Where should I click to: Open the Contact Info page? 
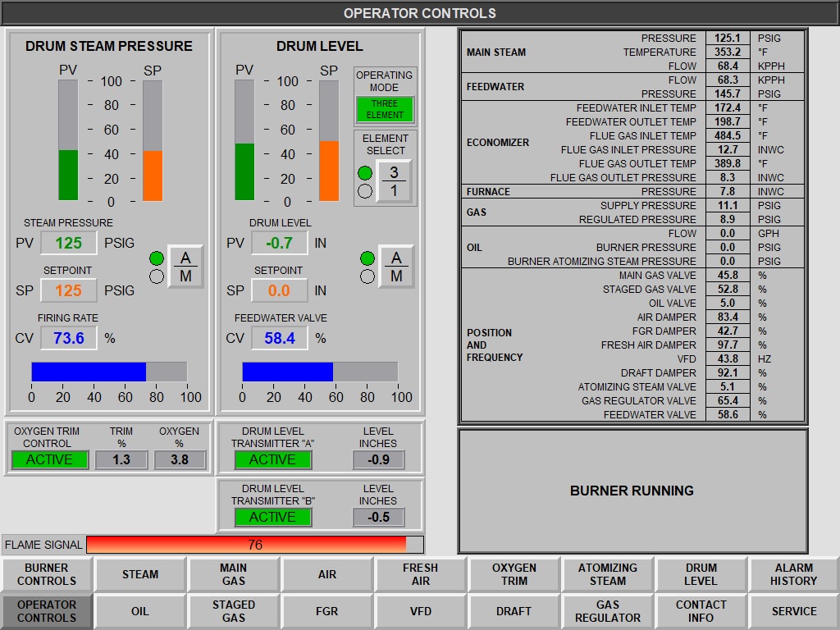[701, 611]
